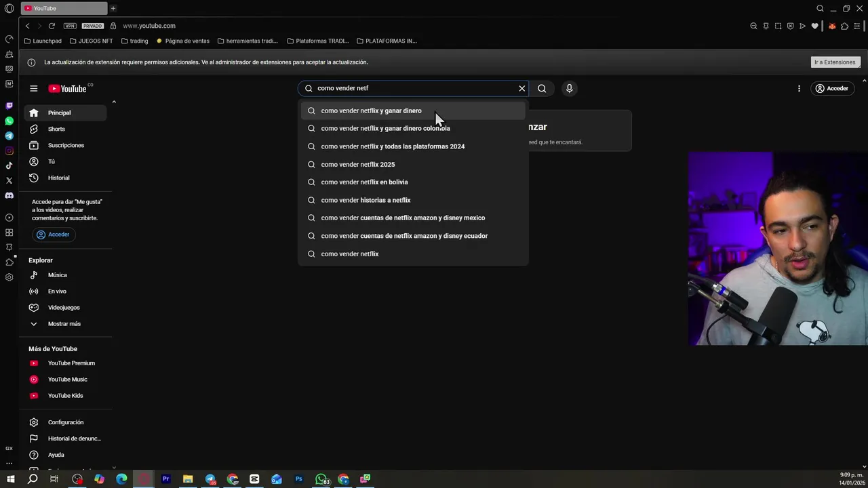868x488 pixels.
Task: Open Twitch from the Opera sidebar
Action: [x=9, y=106]
